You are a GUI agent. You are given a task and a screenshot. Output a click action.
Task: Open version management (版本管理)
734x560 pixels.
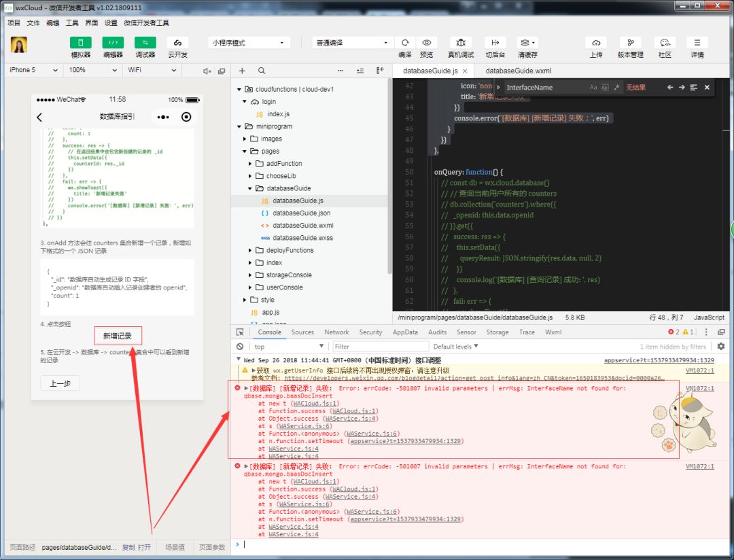tap(631, 43)
